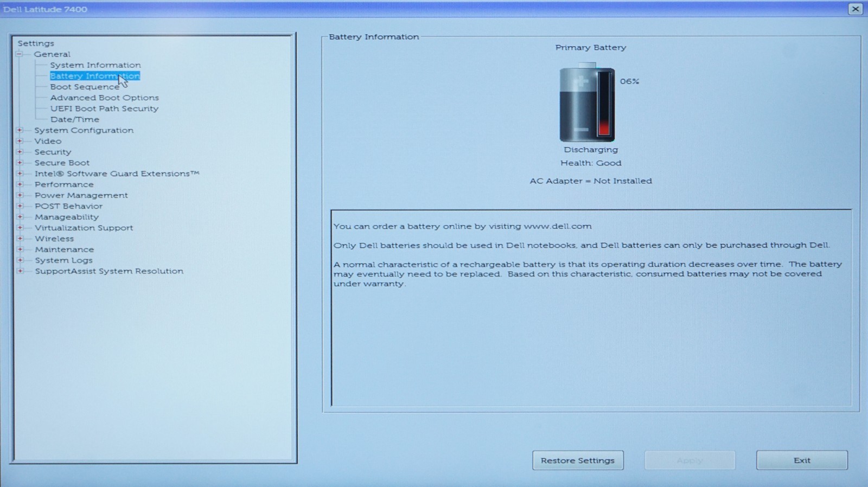Expand SupportAssist System Resolution node

coord(20,271)
